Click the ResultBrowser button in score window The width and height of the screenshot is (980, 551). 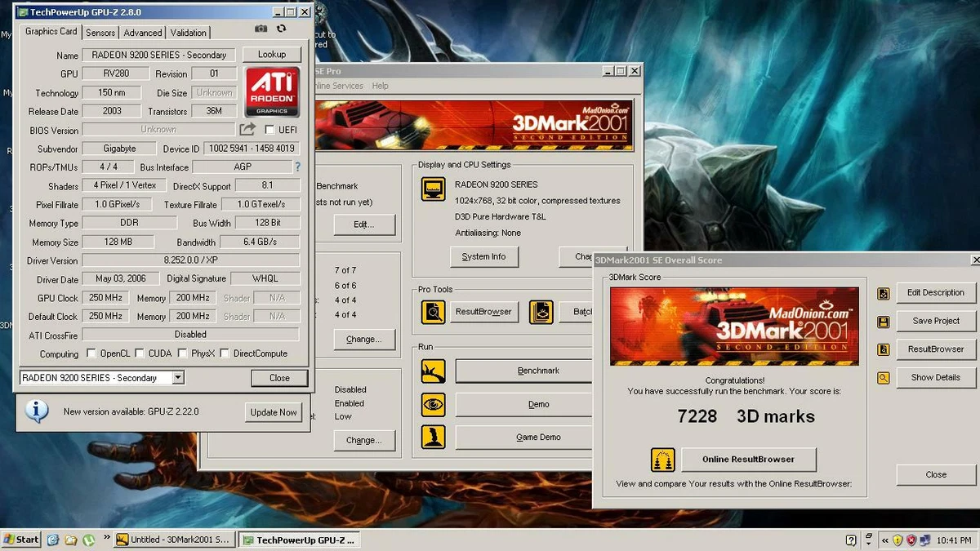coord(936,349)
